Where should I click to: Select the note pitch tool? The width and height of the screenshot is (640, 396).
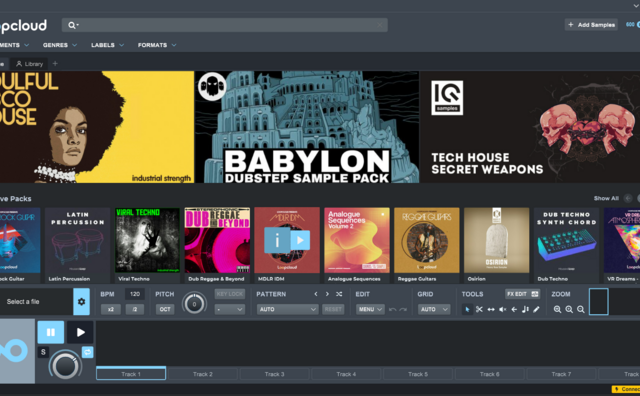525,309
